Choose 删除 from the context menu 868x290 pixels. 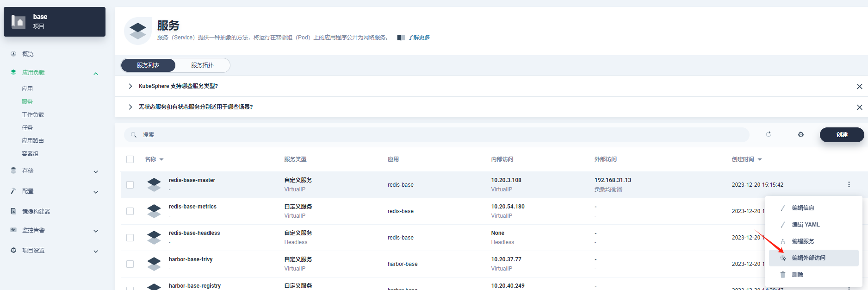click(814, 275)
